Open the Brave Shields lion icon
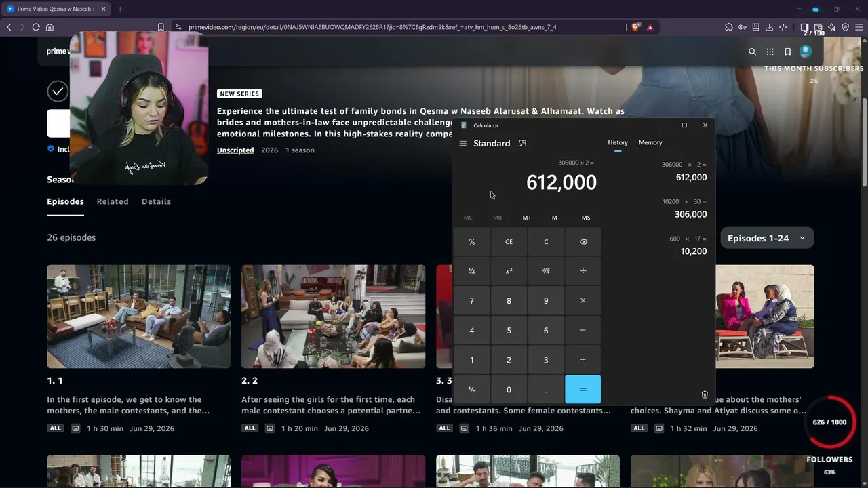The image size is (868, 488). (635, 27)
